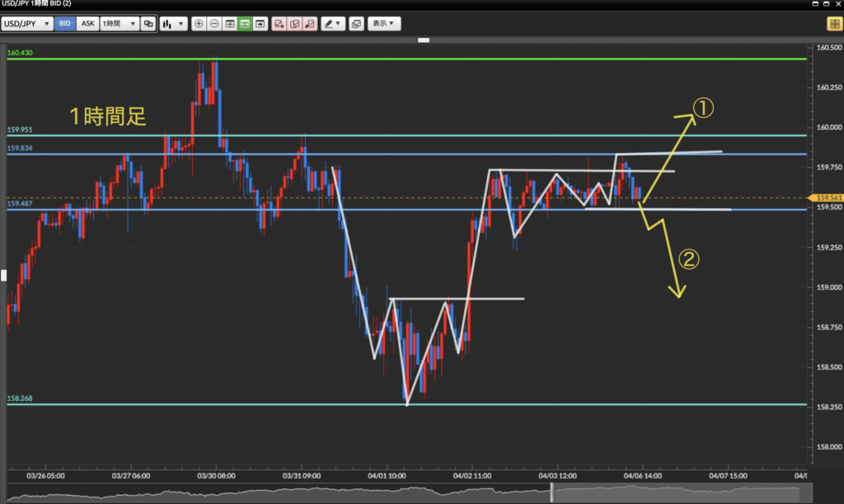Switch price display to BID

tap(65, 24)
